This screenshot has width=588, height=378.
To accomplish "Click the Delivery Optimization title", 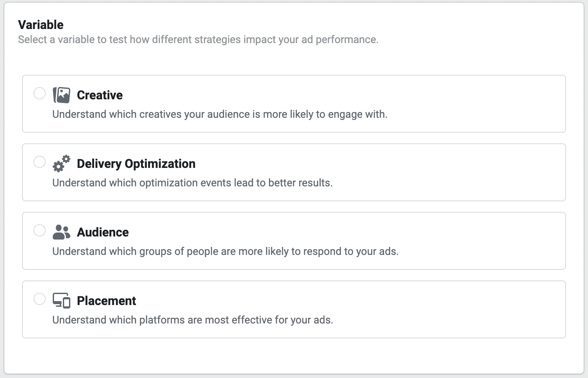I will [136, 164].
